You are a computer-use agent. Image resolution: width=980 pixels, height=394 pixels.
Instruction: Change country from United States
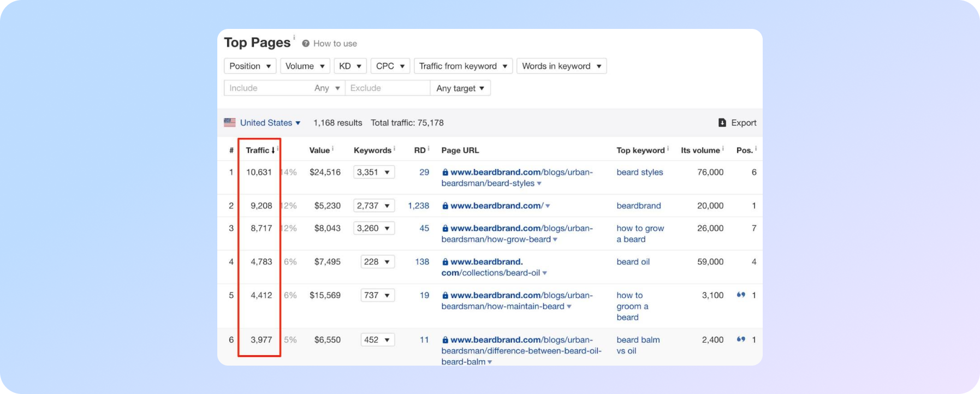click(270, 123)
